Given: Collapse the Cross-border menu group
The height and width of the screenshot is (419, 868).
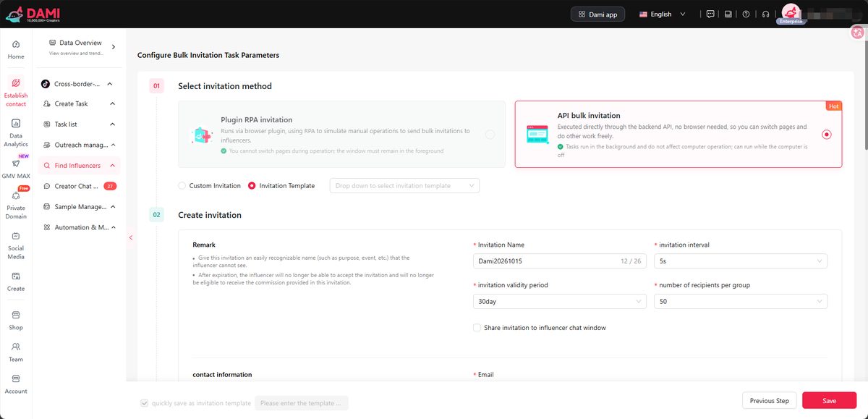Looking at the screenshot, I should point(111,84).
